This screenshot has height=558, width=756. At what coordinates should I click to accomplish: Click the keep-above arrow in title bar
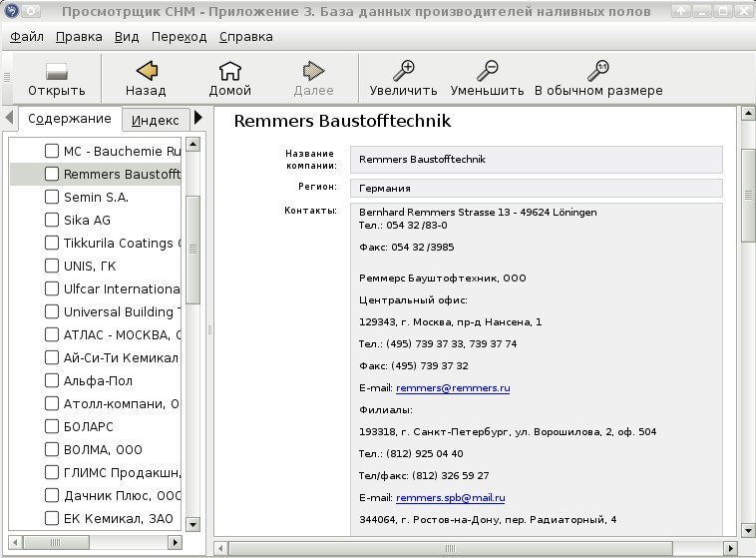(681, 11)
